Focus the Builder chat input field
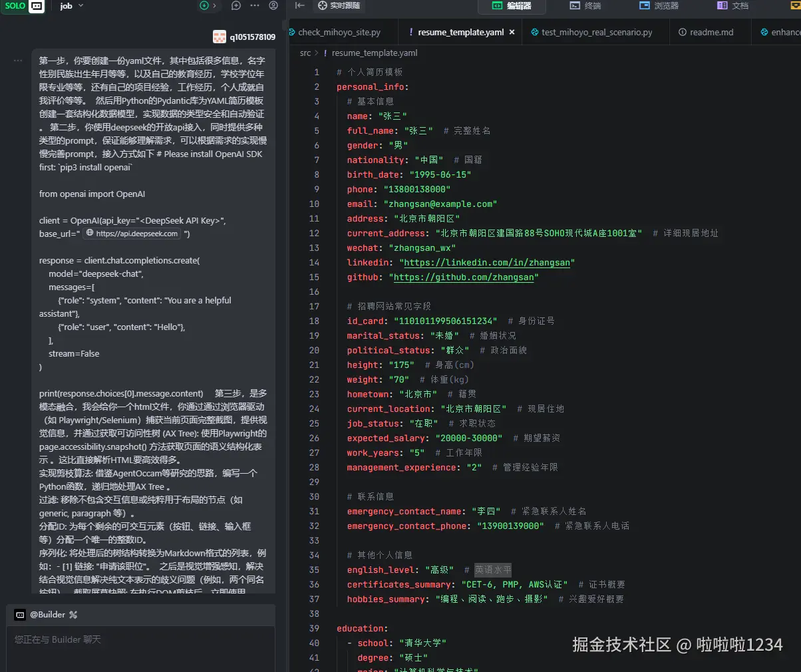 pos(141,648)
